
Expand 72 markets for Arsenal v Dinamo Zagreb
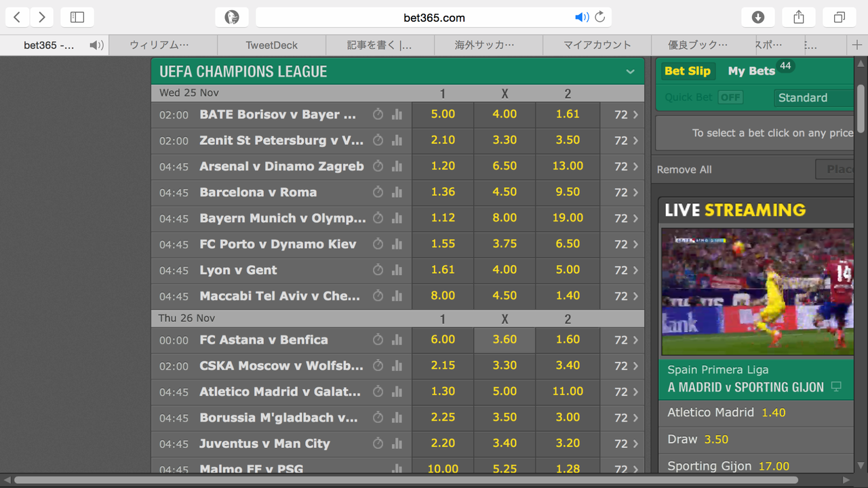click(x=627, y=166)
